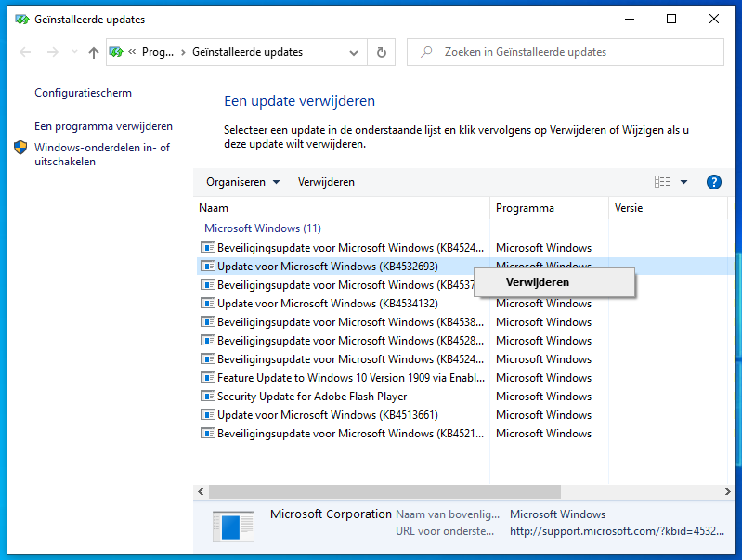742x560 pixels.
Task: Click the up arrow navigation button
Action: click(93, 53)
